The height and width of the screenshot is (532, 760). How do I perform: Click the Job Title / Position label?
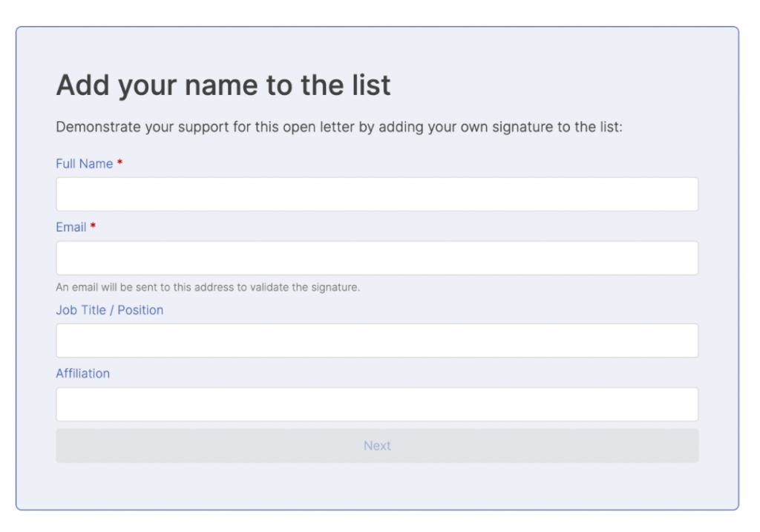109,309
